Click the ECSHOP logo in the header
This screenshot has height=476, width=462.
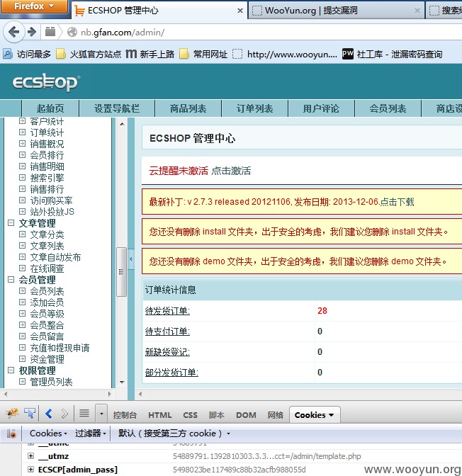(x=46, y=81)
